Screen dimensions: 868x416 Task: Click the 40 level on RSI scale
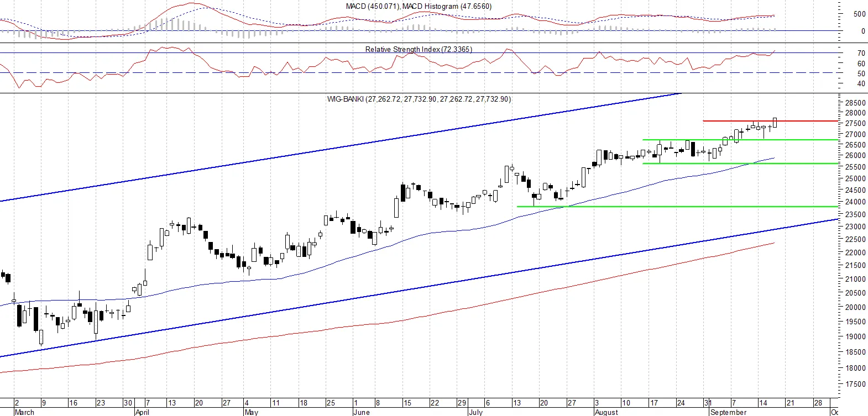(861, 84)
